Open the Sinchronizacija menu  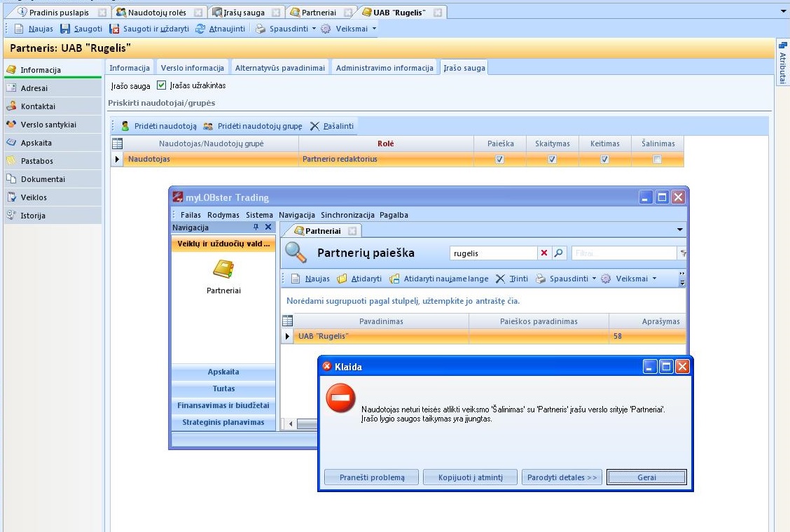click(x=347, y=215)
